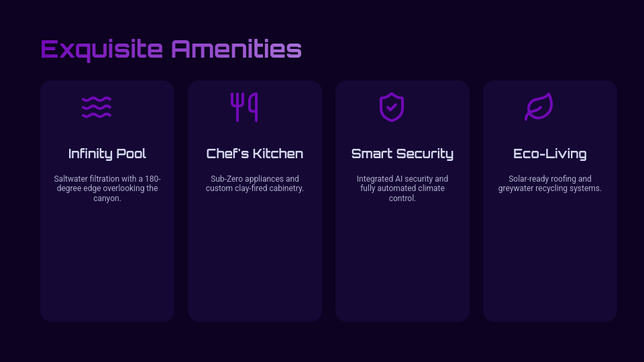Select the Sub-Zero appliances description text
The image size is (644, 362).
click(255, 184)
